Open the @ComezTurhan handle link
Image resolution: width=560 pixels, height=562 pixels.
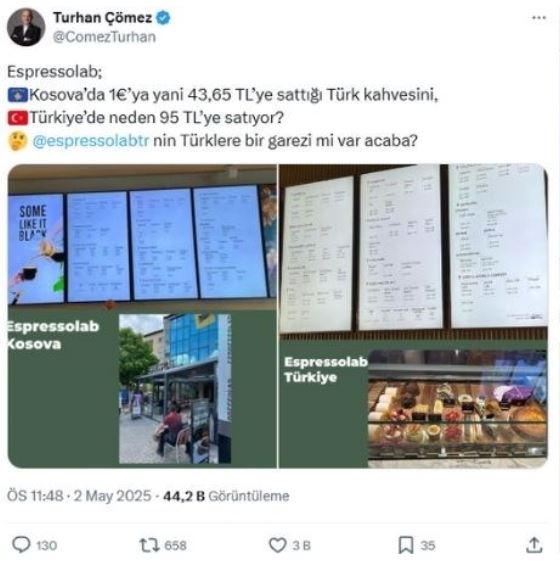(104, 37)
